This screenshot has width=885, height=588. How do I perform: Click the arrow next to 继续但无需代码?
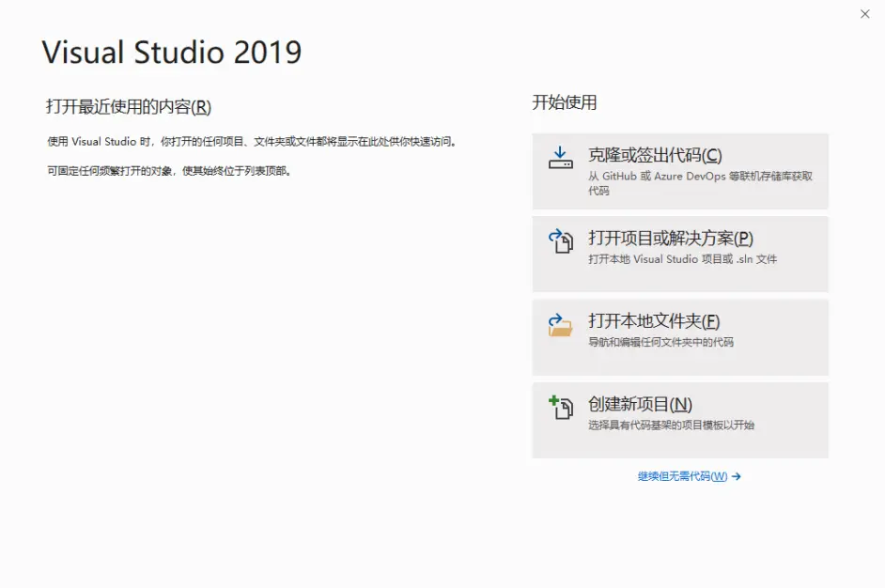736,476
